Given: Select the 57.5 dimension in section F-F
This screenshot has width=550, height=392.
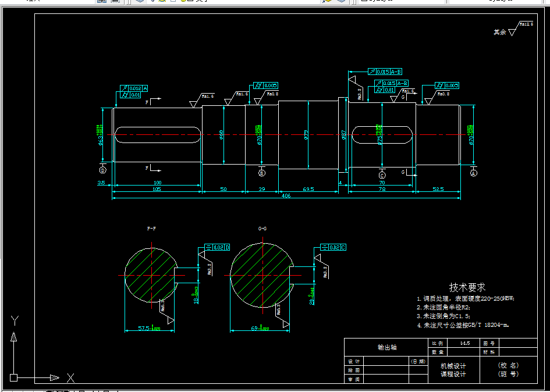Looking at the screenshot, I should point(149,329).
